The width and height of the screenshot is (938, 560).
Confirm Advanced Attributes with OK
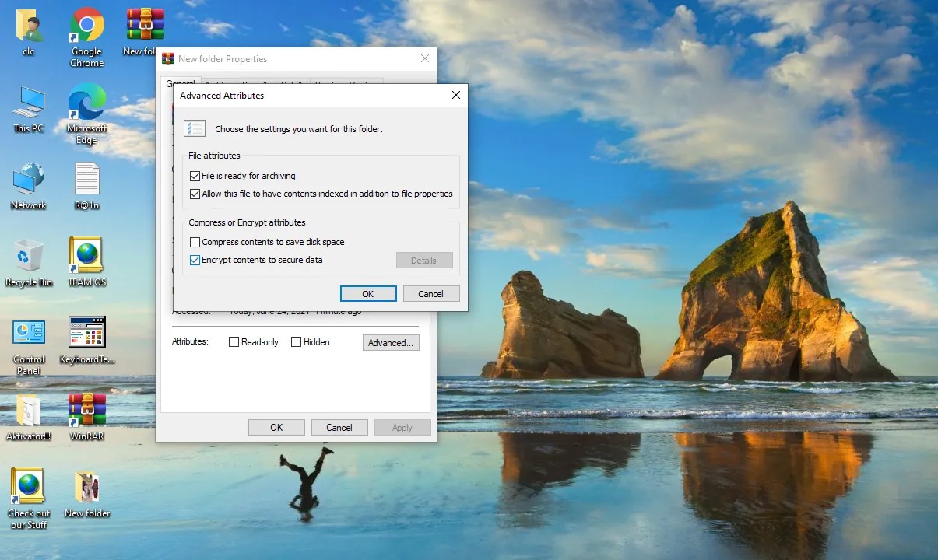[367, 293]
